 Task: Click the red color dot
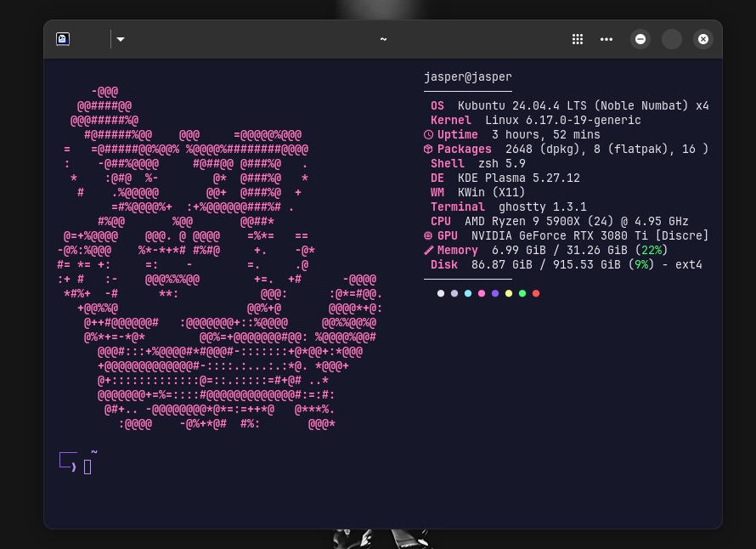tap(536, 293)
